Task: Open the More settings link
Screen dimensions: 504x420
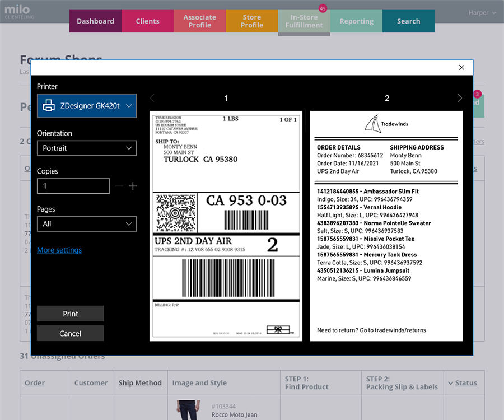Action: (59, 250)
